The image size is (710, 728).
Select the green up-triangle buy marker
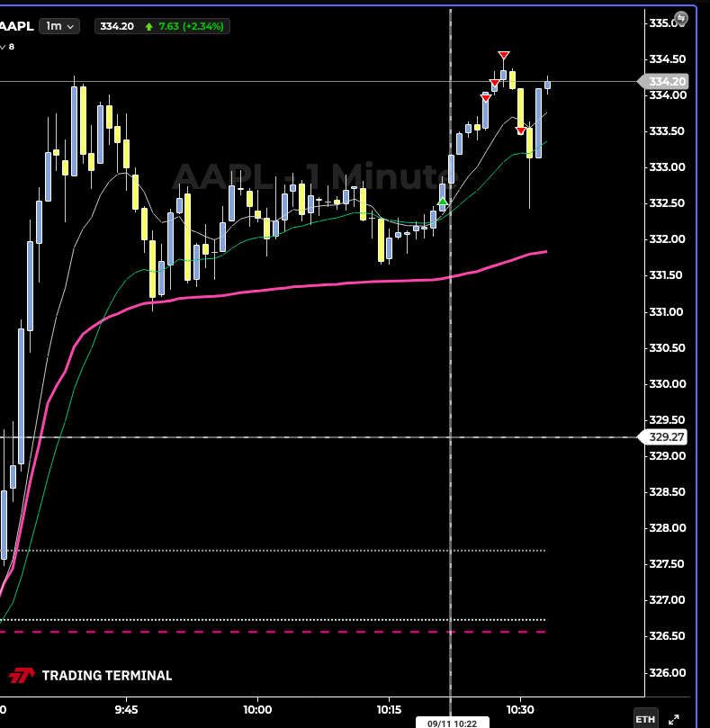[x=443, y=202]
